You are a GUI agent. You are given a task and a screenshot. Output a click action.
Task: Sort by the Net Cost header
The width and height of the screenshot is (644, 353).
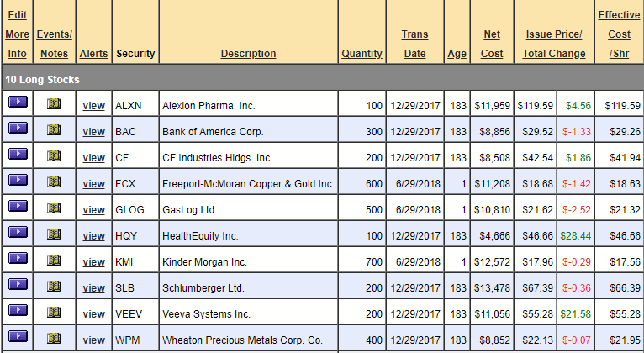click(x=492, y=44)
